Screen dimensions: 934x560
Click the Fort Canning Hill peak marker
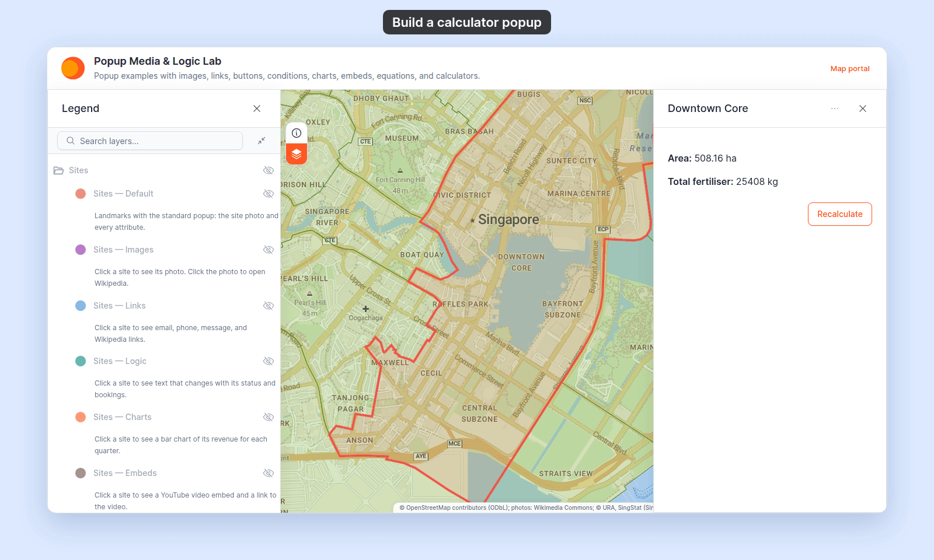[x=400, y=171]
